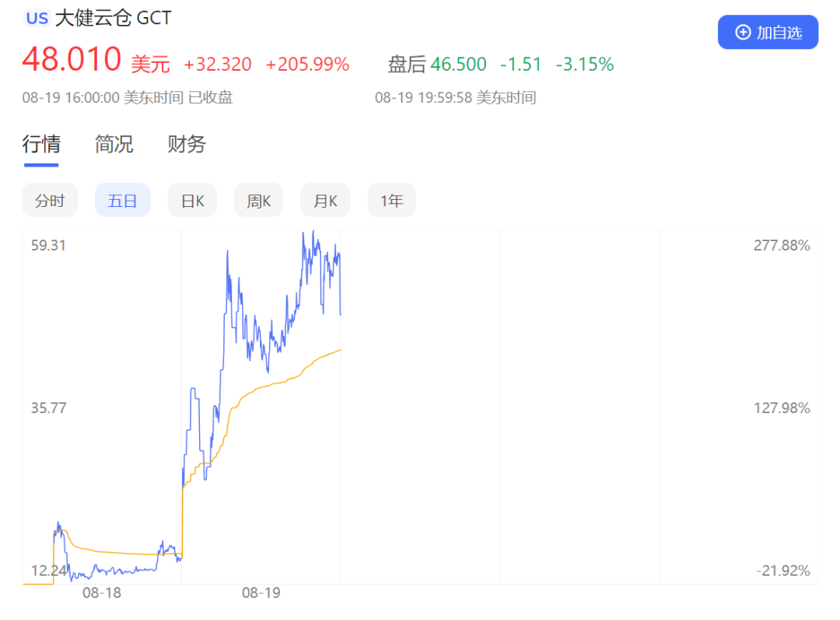Image resolution: width=840 pixels, height=620 pixels.
Task: Click the US market badge icon
Action: (x=37, y=19)
